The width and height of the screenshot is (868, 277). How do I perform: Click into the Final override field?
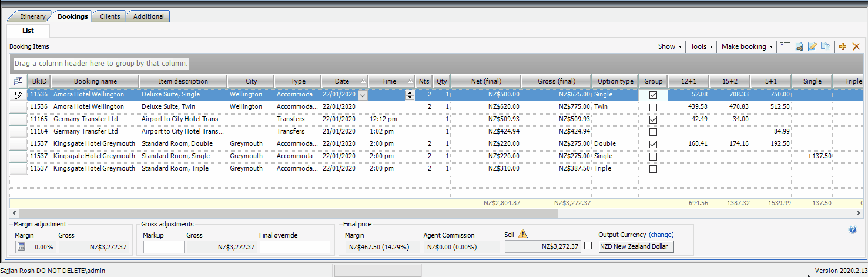294,247
